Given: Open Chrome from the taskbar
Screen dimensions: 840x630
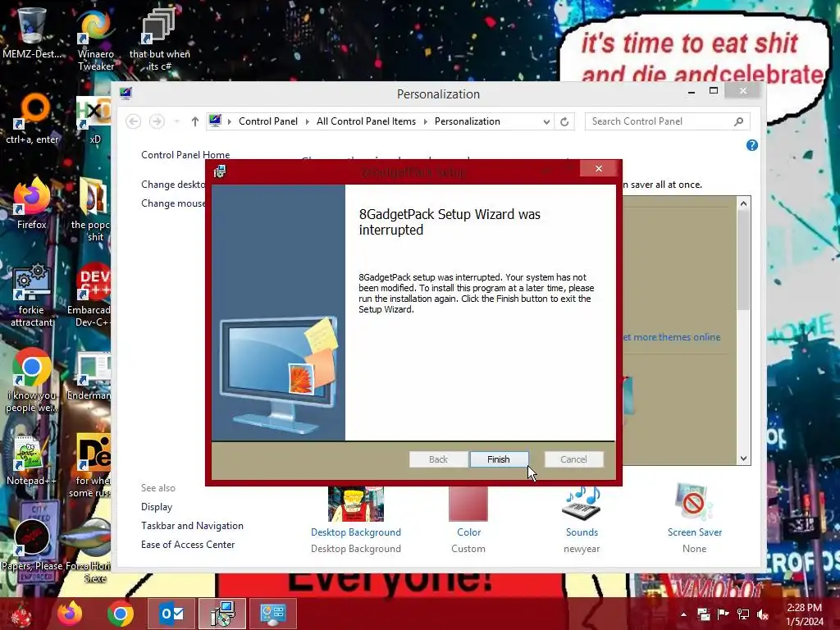Looking at the screenshot, I should [x=120, y=614].
